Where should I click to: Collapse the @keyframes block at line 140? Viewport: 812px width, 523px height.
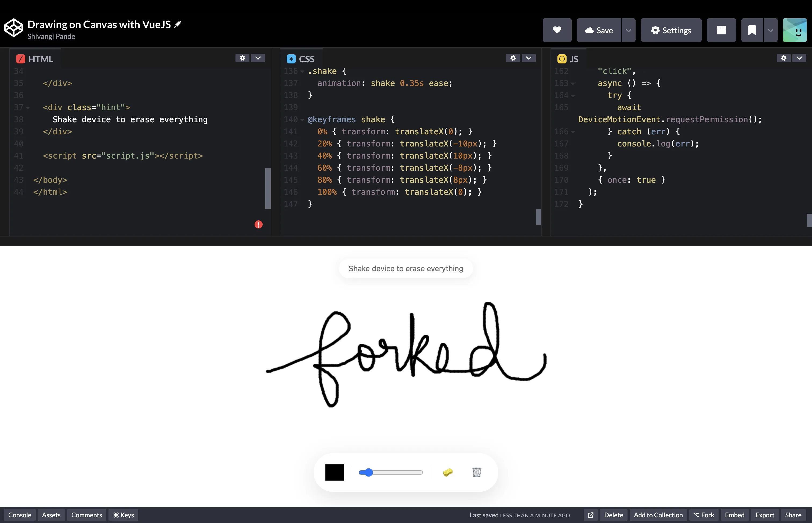coord(302,120)
